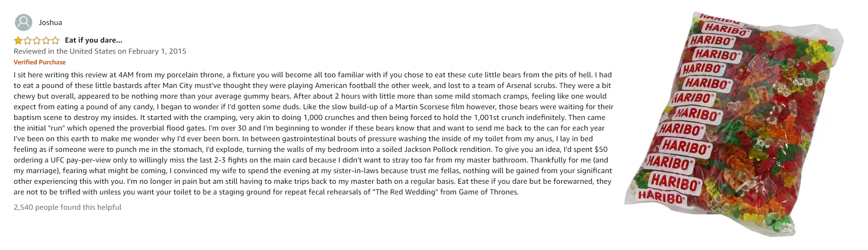Screen dimensions: 868x250
Task: Open the review titled 'Eat if you dare...'
Action: pyautogui.click(x=93, y=40)
